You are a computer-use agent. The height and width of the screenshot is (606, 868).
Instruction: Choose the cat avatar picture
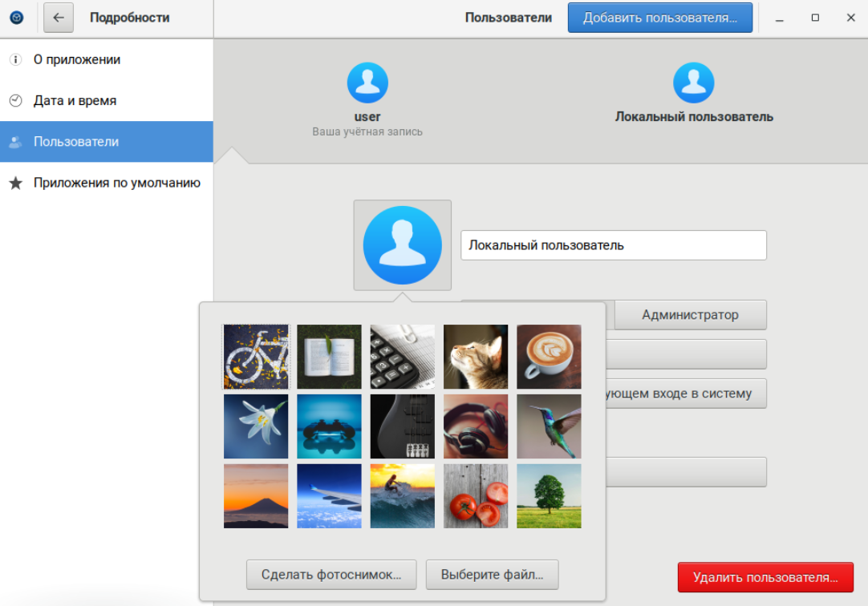tap(476, 357)
